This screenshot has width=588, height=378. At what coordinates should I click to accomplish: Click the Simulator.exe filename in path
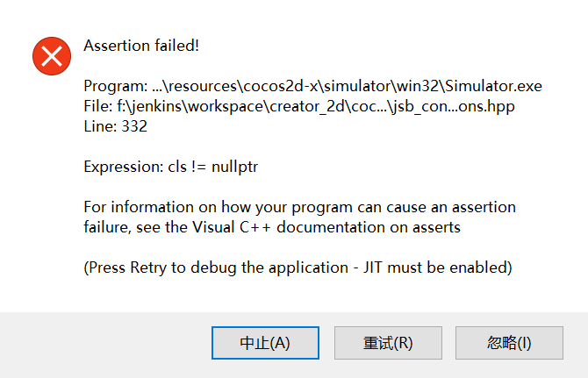coord(493,86)
